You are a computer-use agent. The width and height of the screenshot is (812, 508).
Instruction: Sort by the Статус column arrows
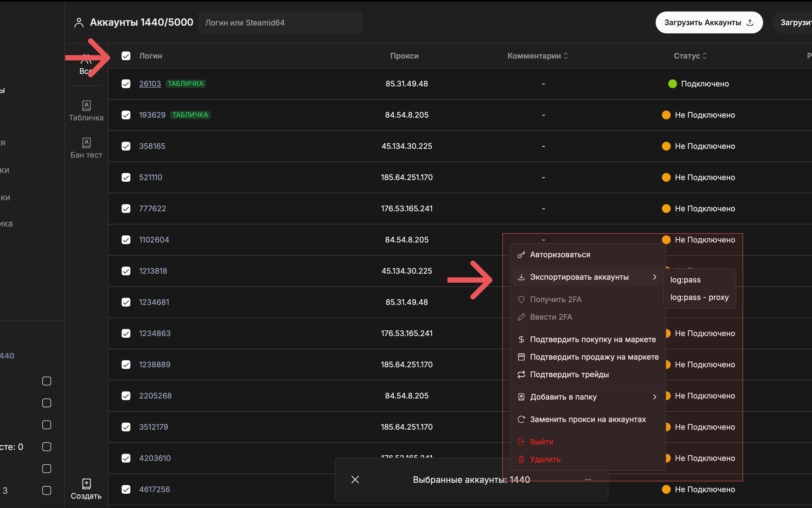pos(705,56)
